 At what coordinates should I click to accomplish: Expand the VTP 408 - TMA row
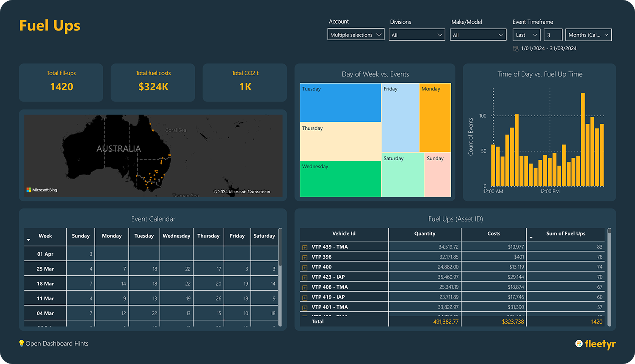[x=305, y=287]
